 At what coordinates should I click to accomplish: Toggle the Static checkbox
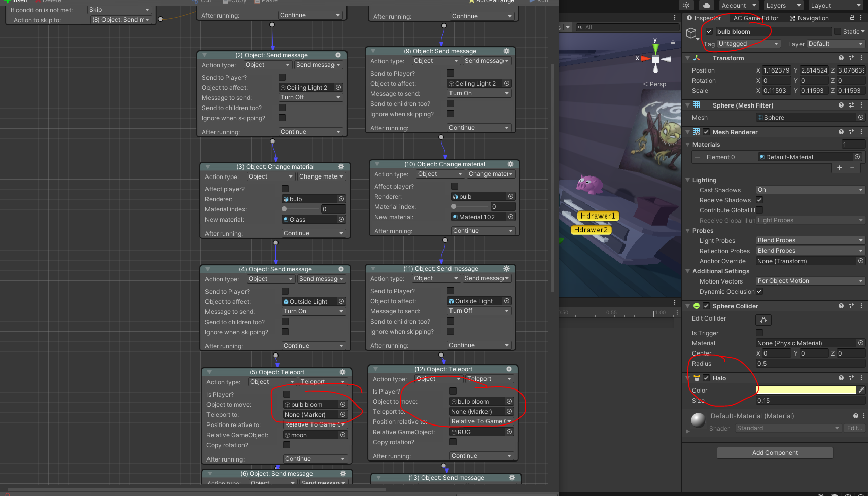(x=838, y=31)
